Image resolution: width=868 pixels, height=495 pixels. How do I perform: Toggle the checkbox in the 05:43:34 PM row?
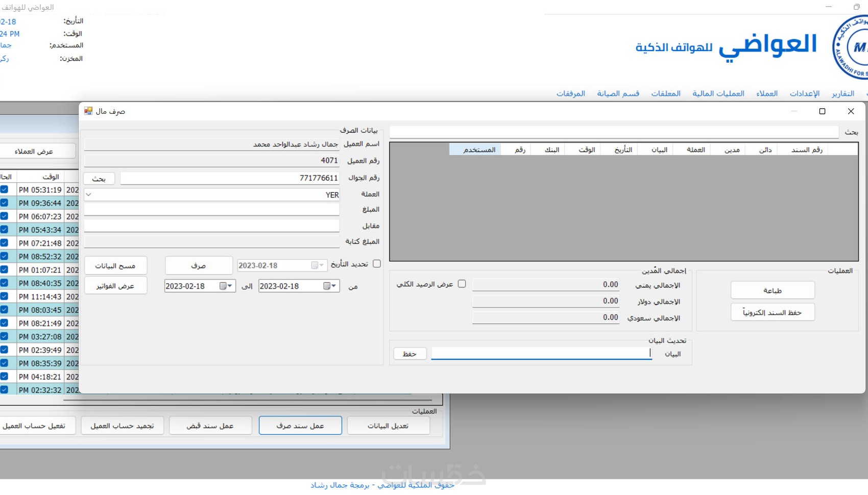4,229
